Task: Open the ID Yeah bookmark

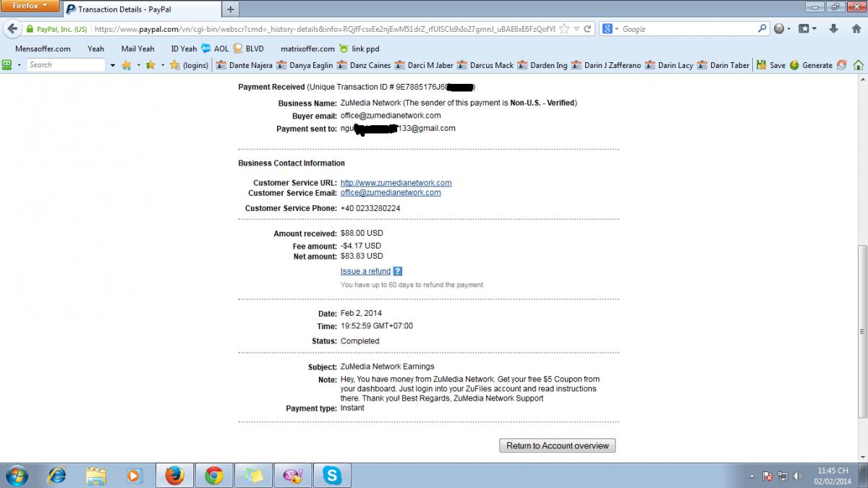Action: click(184, 48)
